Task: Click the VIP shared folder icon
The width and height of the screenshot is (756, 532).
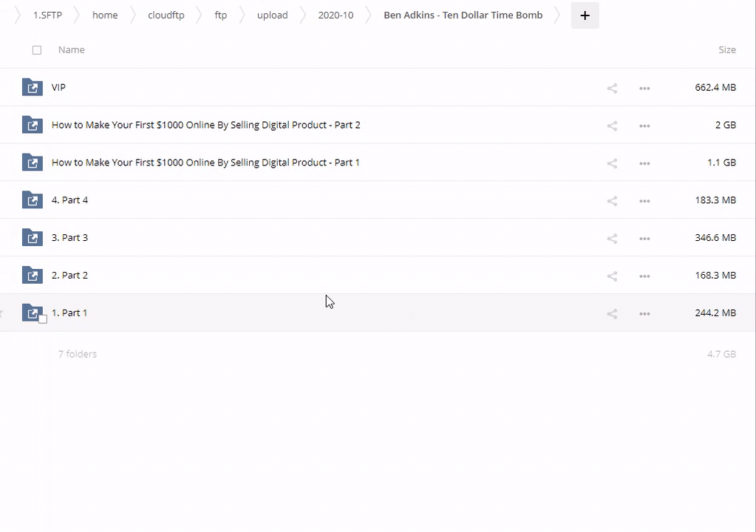Action: coord(33,87)
